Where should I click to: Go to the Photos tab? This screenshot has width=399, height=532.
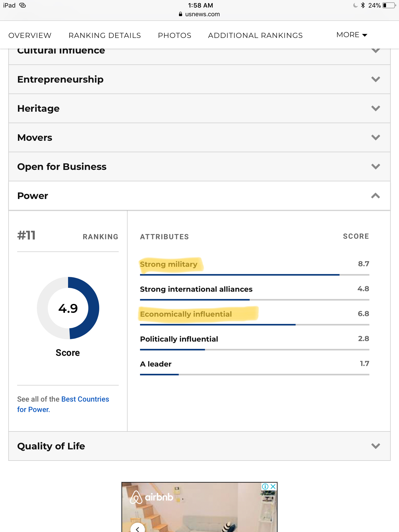[x=175, y=35]
